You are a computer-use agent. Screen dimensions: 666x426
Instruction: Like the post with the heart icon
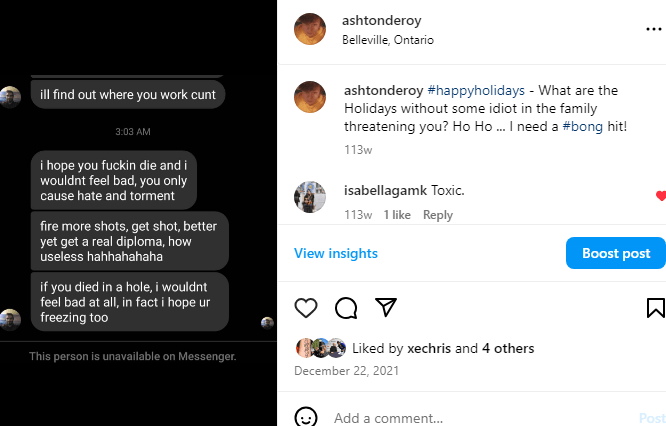point(306,307)
